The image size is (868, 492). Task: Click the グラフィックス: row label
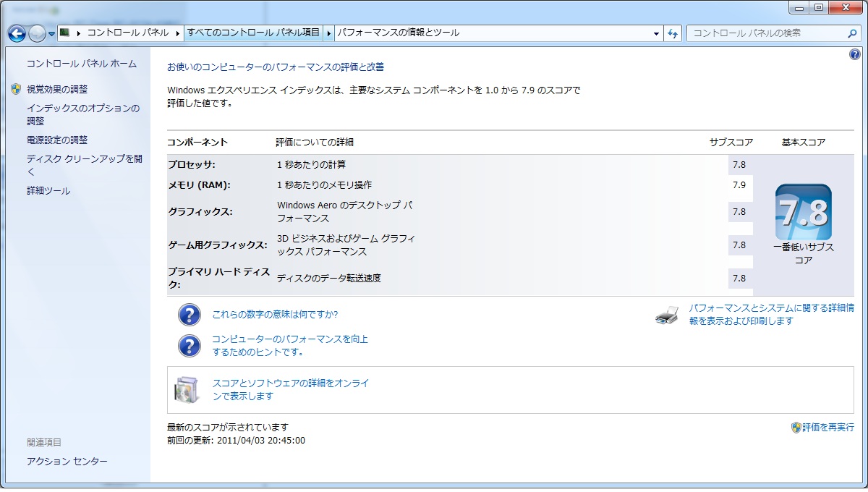(200, 212)
